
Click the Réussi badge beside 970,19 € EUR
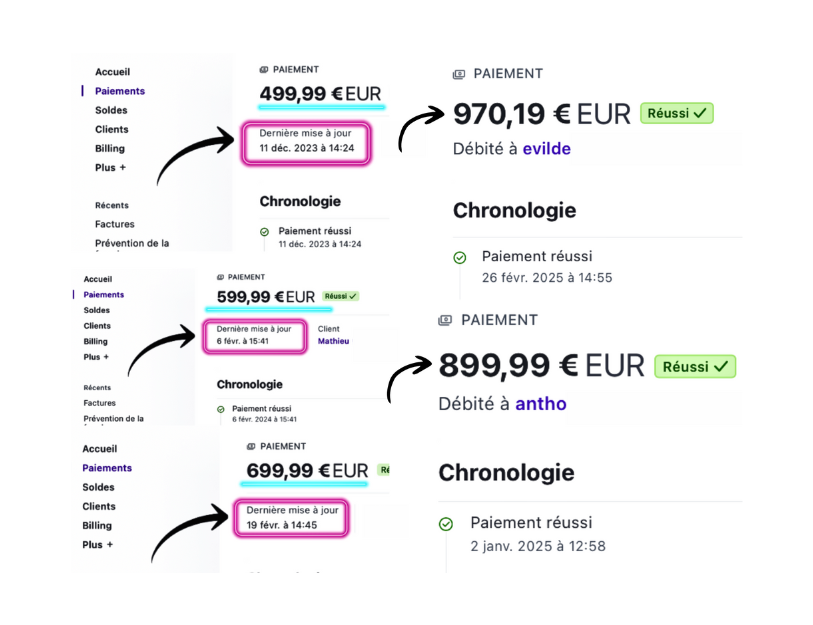point(677,113)
